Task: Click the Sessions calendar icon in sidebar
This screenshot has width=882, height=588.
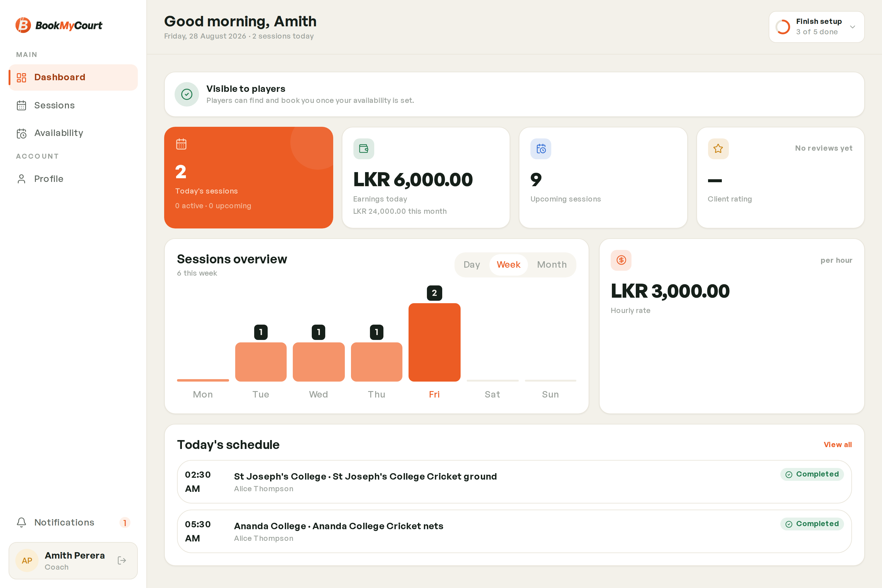Action: (21, 106)
